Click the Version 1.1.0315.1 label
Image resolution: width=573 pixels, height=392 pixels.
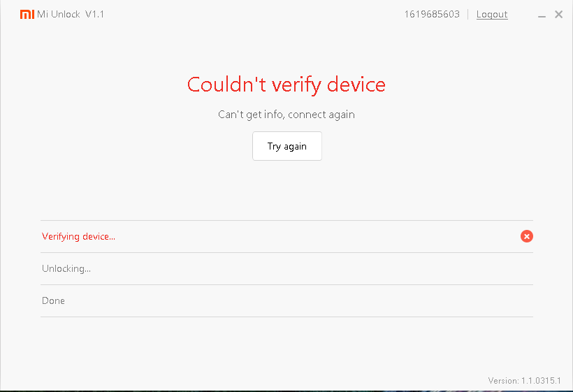(524, 381)
